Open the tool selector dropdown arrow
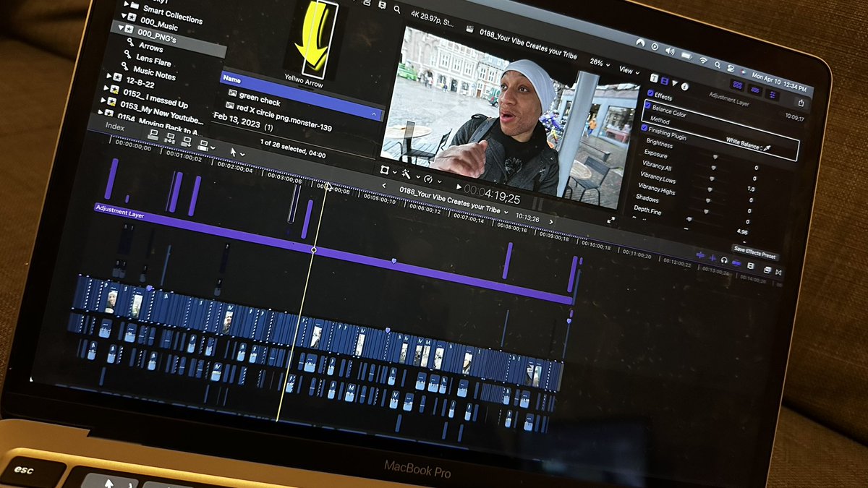868x488 pixels. click(x=242, y=155)
